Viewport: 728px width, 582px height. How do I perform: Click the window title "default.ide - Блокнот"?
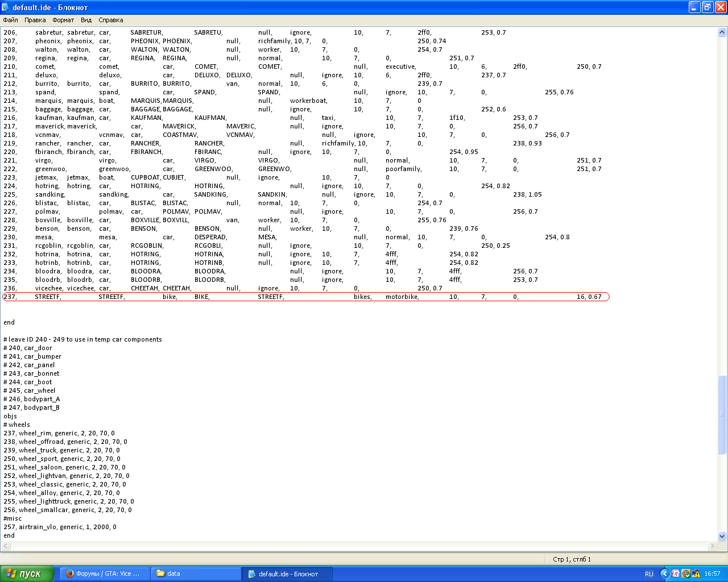[50, 7]
